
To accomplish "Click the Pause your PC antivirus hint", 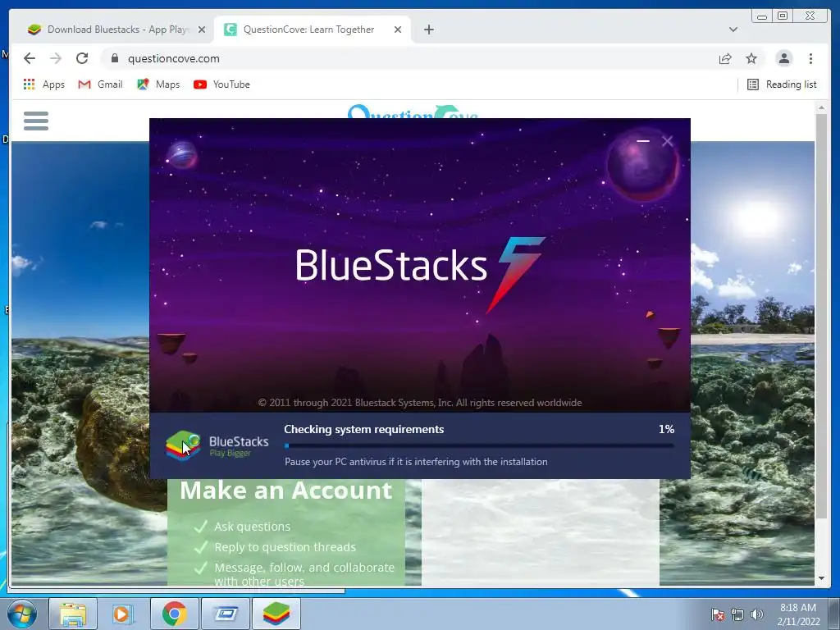I will [x=416, y=462].
